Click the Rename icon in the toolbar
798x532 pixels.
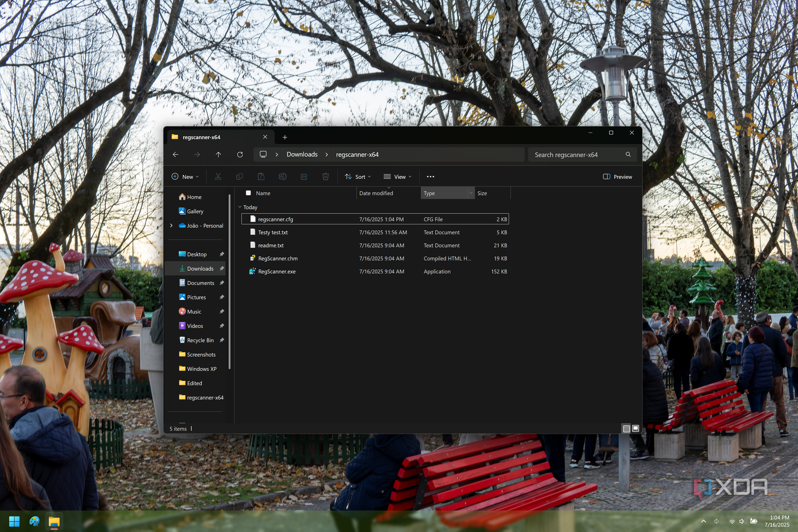tap(282, 177)
